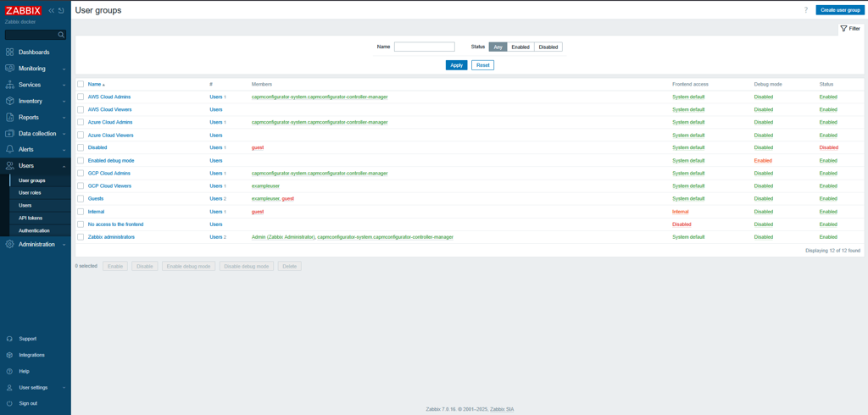
Task: Click the Create user group button
Action: tap(839, 10)
